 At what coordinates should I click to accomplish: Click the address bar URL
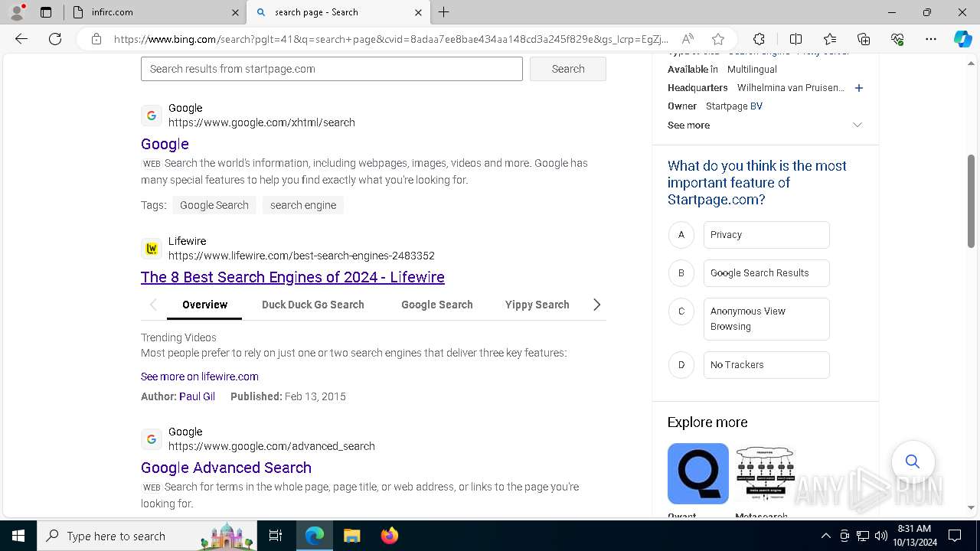tap(390, 39)
